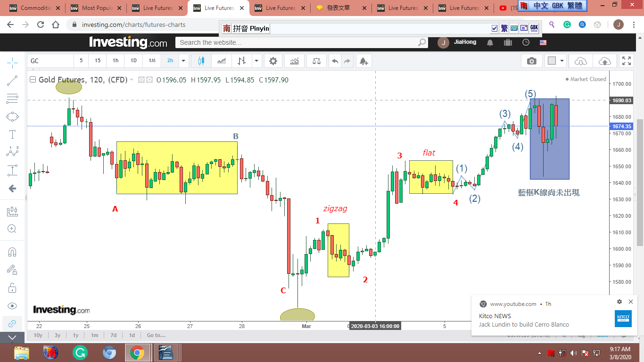Select the long position prediction tool
This screenshot has height=362, width=644.
(x=12, y=170)
